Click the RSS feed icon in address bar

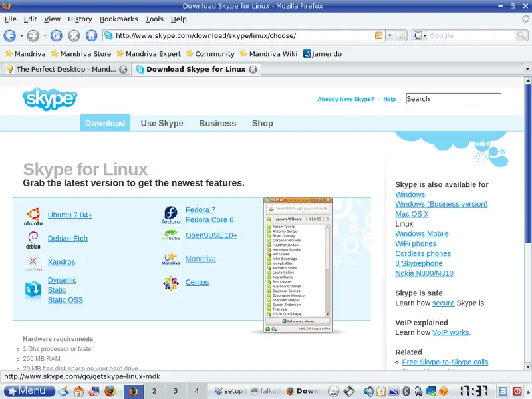[378, 35]
